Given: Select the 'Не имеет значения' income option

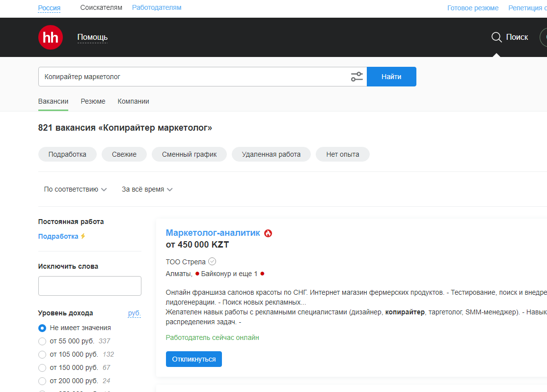Looking at the screenshot, I should tap(42, 328).
